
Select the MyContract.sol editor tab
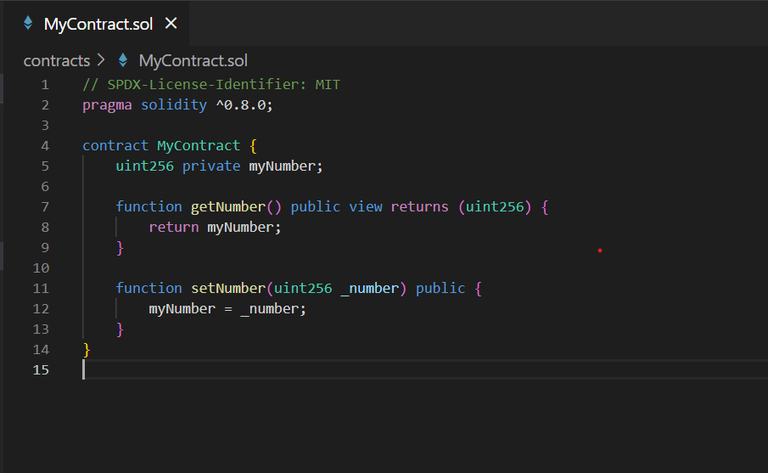[x=96, y=24]
